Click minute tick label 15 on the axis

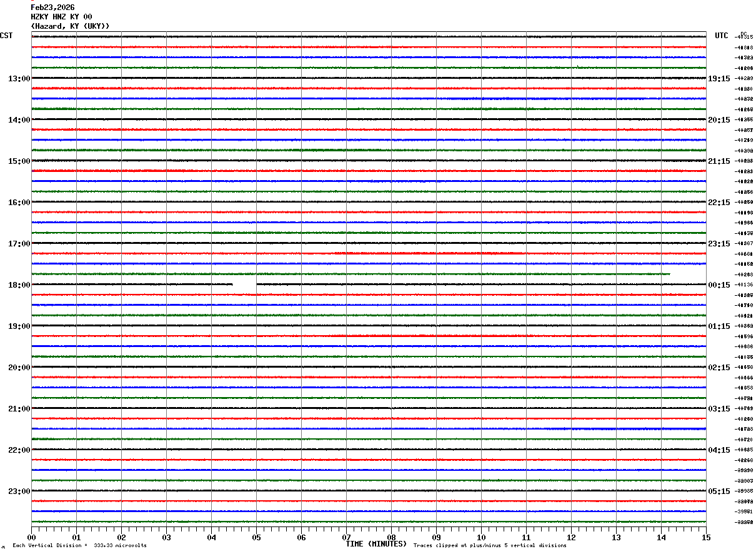coord(706,537)
